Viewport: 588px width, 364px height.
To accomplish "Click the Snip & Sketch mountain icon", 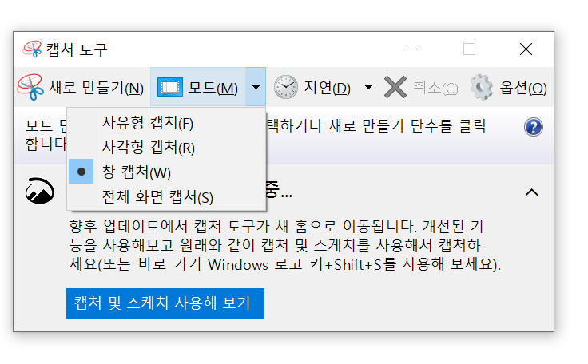I will [x=40, y=191].
